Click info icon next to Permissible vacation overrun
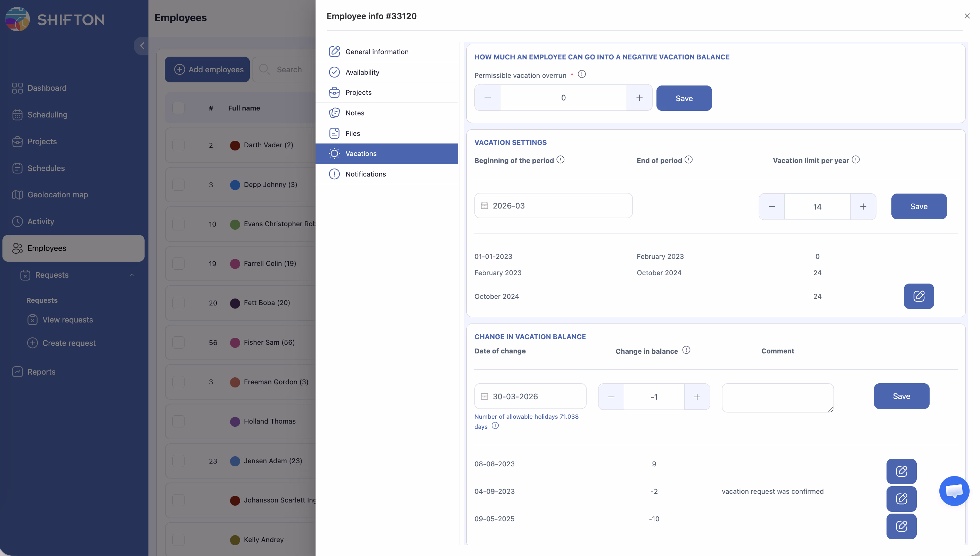980x556 pixels. coord(581,74)
